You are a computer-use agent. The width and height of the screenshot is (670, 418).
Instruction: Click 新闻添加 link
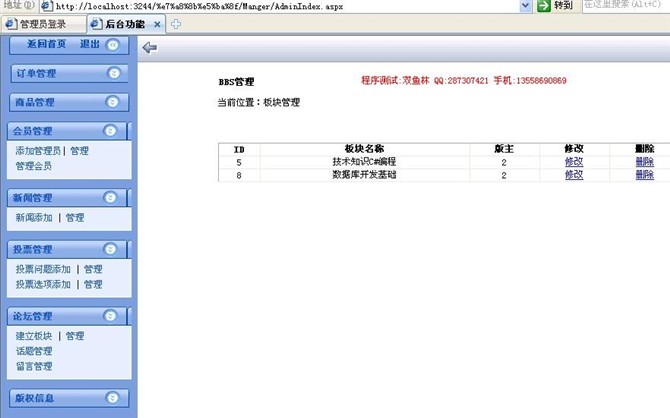(x=34, y=218)
